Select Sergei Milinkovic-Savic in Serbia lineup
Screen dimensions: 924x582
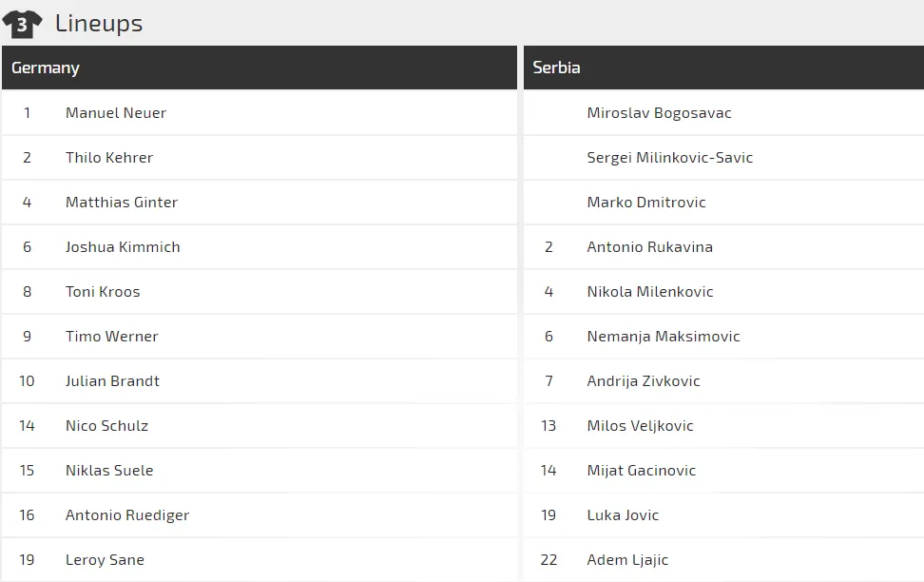(x=669, y=157)
